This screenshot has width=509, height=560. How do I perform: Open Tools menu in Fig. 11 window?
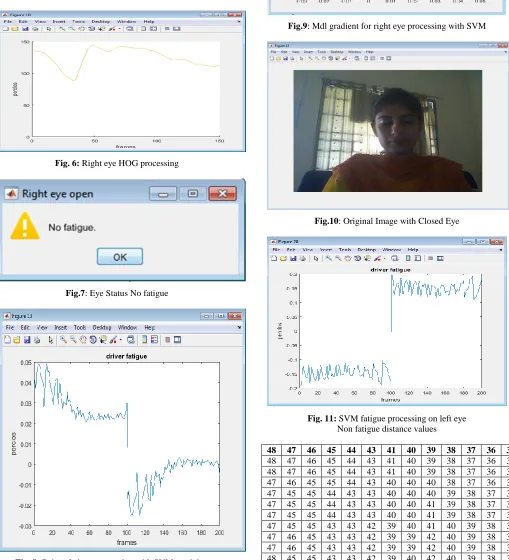345,250
